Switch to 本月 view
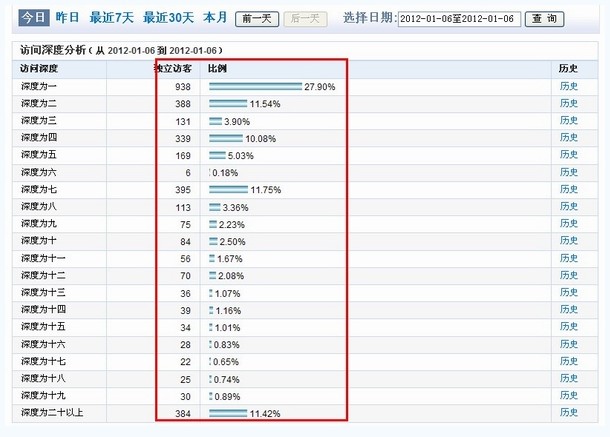 [x=215, y=18]
